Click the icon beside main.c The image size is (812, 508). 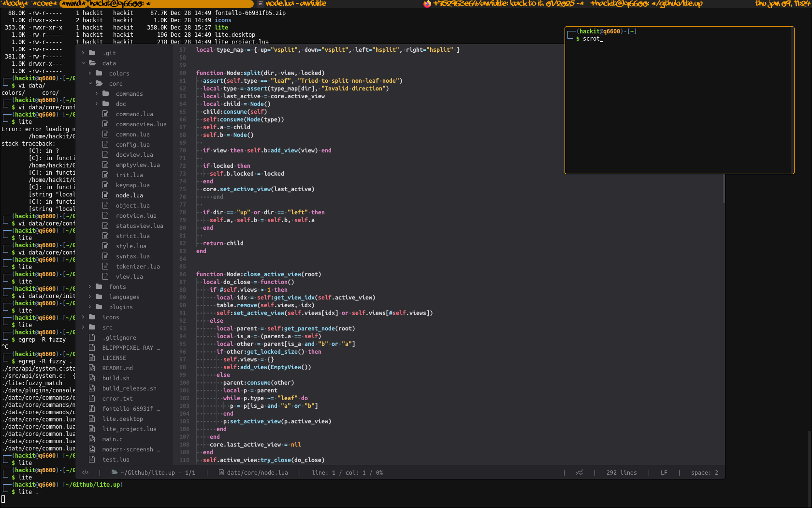pos(92,439)
